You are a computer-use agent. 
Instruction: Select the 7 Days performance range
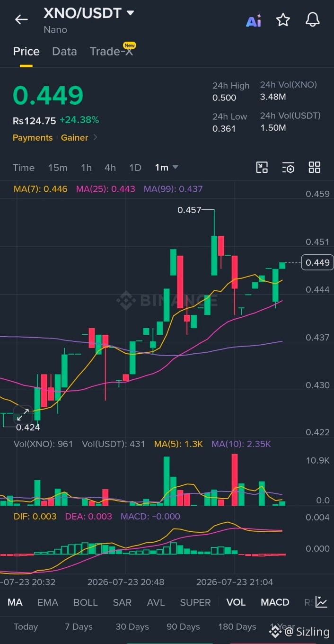click(x=79, y=626)
